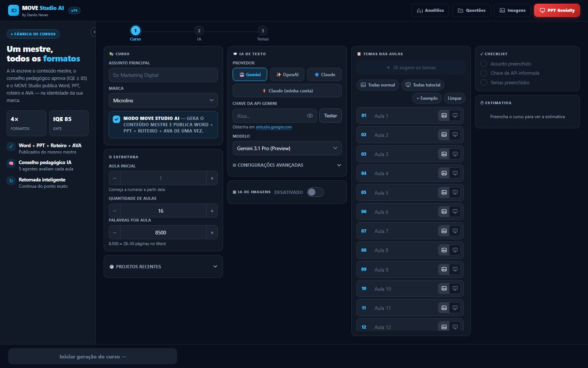Set Aula 2 image mode icon

tap(444, 135)
